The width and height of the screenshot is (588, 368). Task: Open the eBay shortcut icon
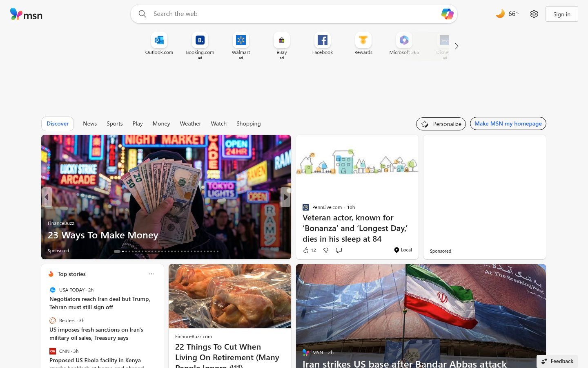click(282, 40)
